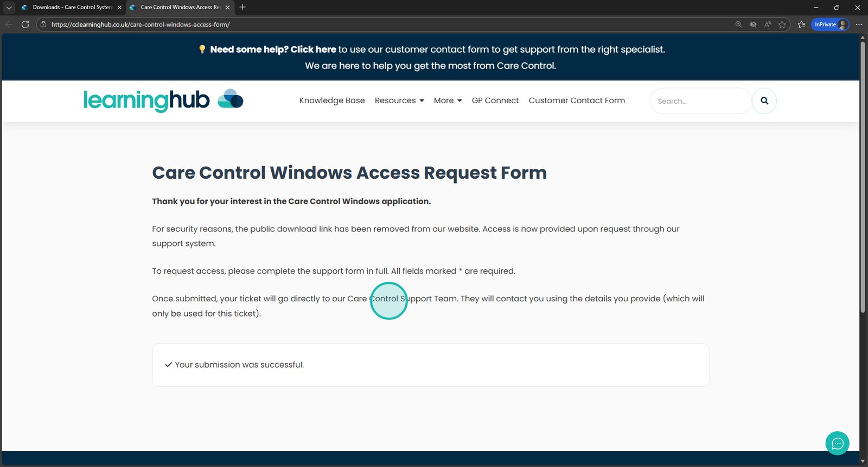
Task: Click the 'Care Control Windows Access Request Form' heading
Action: point(349,173)
